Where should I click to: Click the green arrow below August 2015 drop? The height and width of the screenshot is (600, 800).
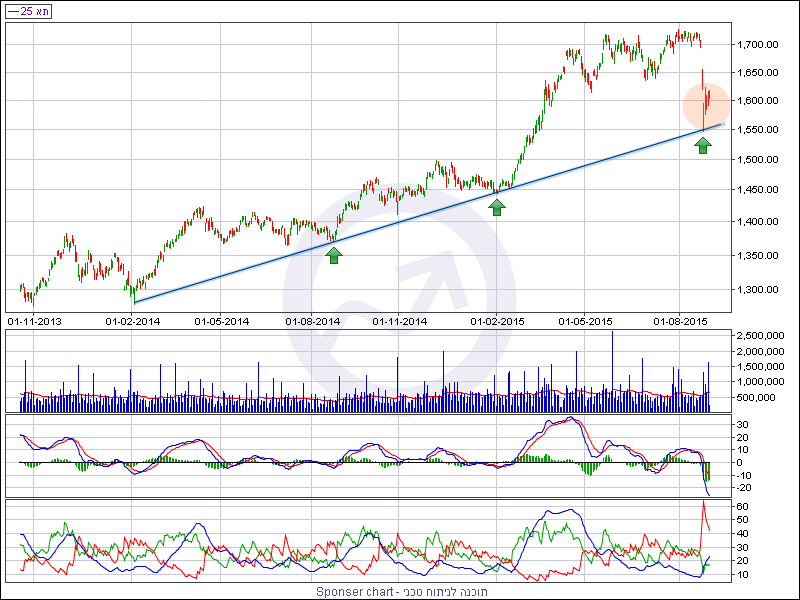point(703,145)
